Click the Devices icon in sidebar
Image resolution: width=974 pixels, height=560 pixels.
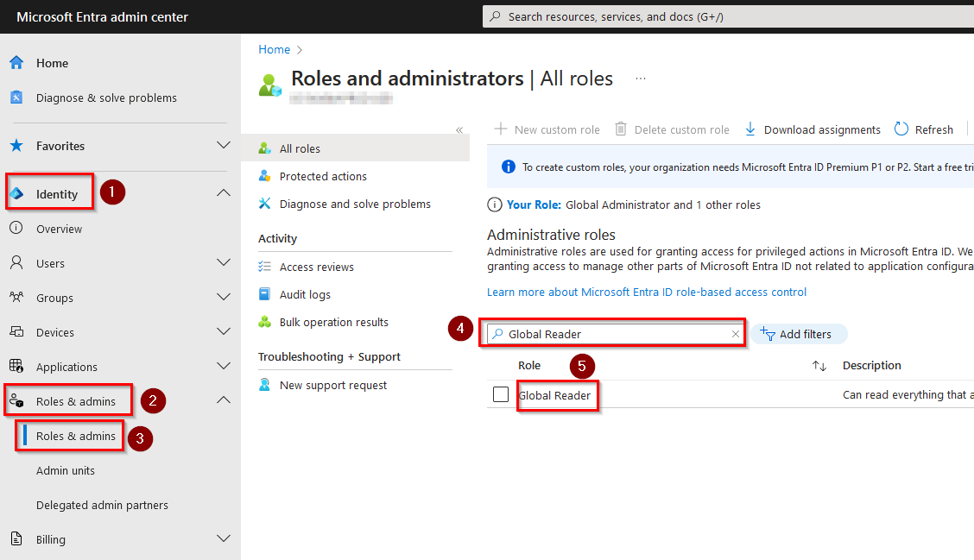[16, 331]
